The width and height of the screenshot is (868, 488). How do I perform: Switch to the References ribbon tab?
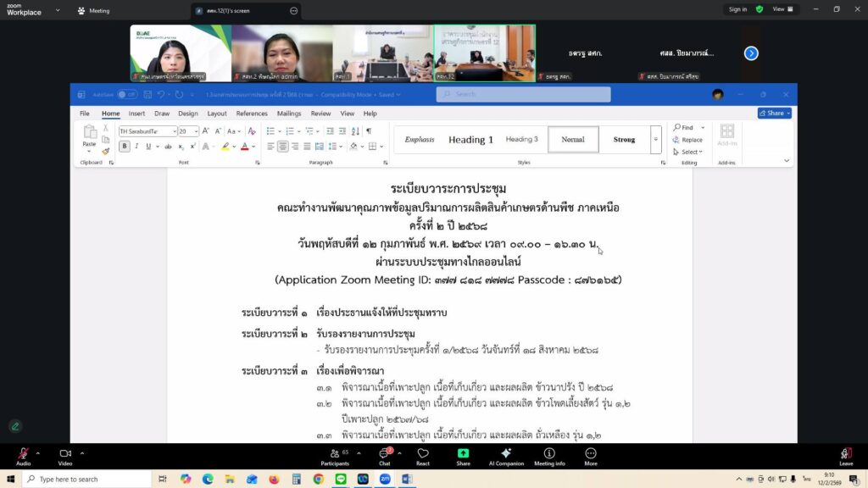coord(252,114)
